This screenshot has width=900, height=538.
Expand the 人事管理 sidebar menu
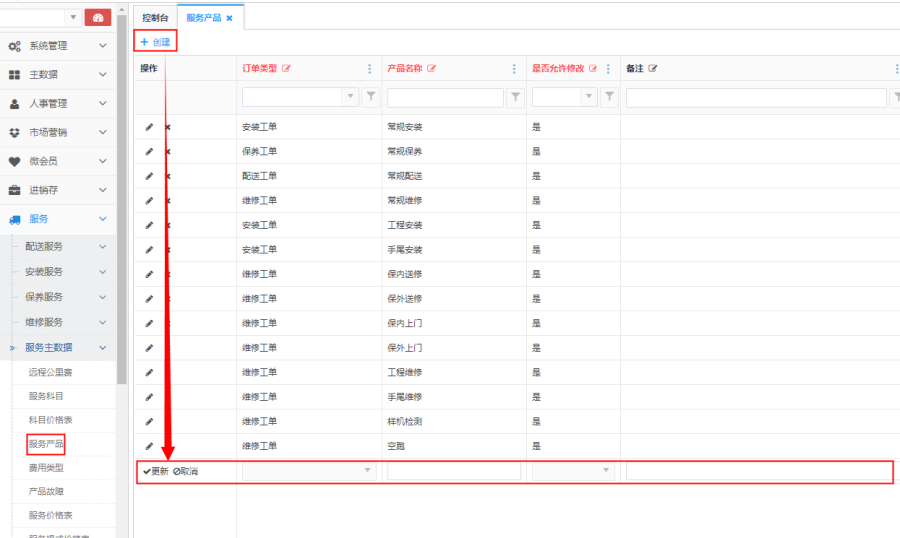tap(60, 104)
